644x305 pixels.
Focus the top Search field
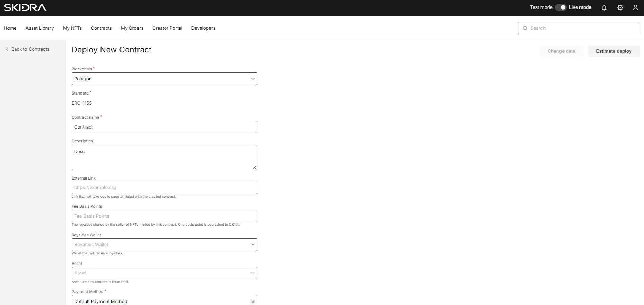pos(579,28)
